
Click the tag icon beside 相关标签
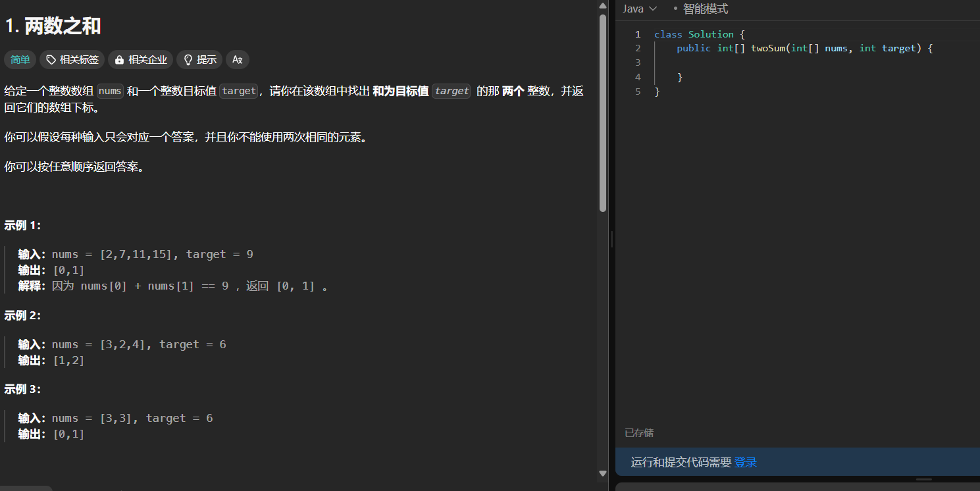[x=51, y=60]
